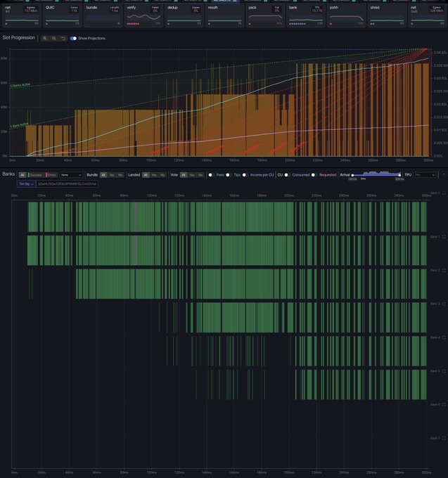Click the Arrival slider left handle
Image resolution: width=448 pixels, height=478 pixels.
click(x=352, y=175)
